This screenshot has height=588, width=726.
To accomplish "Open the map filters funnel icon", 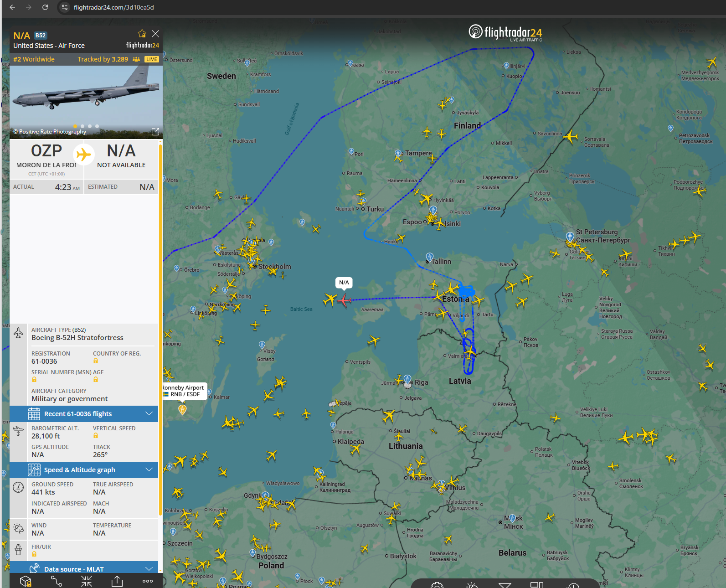I will (x=505, y=585).
